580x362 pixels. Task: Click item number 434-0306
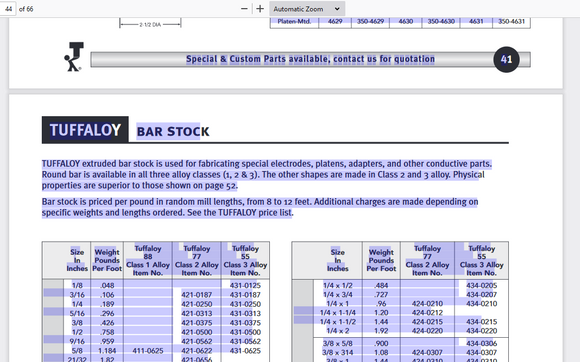(x=481, y=343)
